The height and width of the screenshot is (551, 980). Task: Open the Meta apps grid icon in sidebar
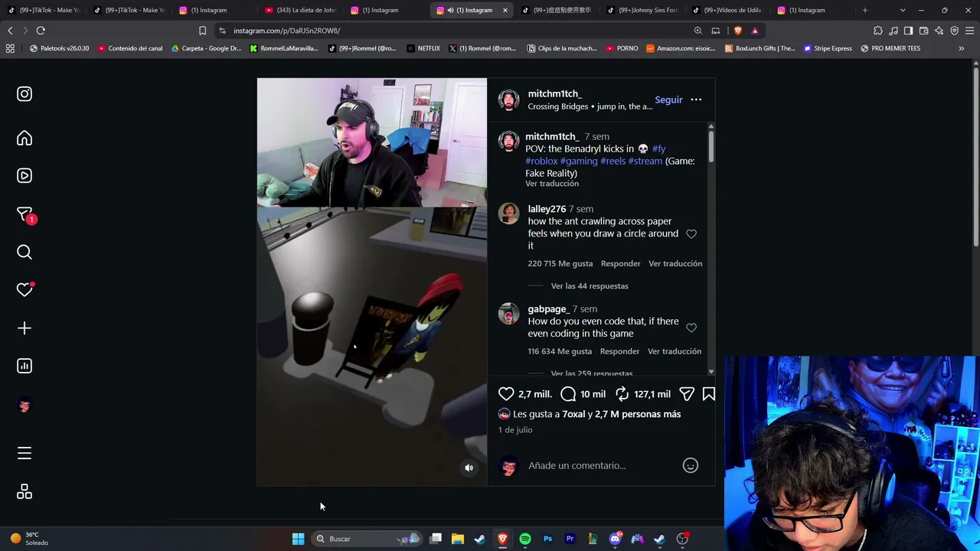24,491
